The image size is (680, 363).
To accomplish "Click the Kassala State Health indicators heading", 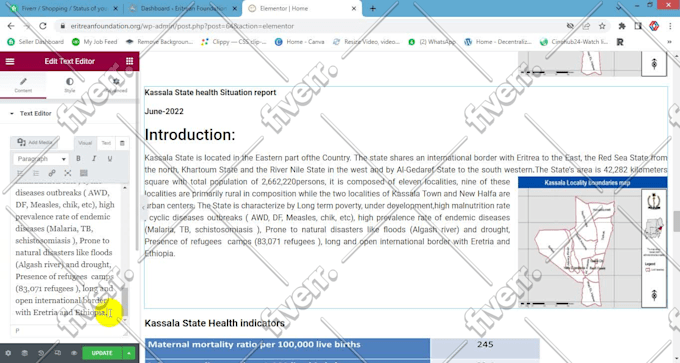I will pyautogui.click(x=215, y=323).
